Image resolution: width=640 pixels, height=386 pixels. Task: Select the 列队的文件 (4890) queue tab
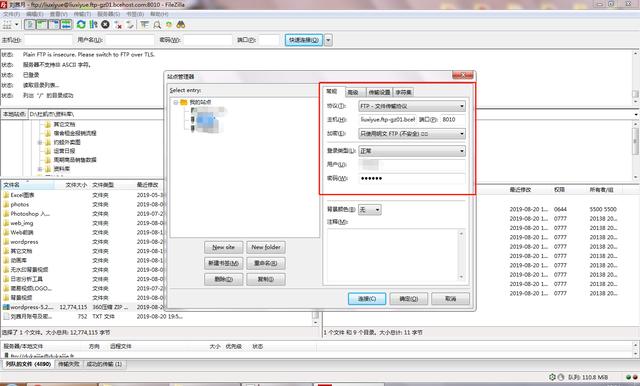point(28,364)
